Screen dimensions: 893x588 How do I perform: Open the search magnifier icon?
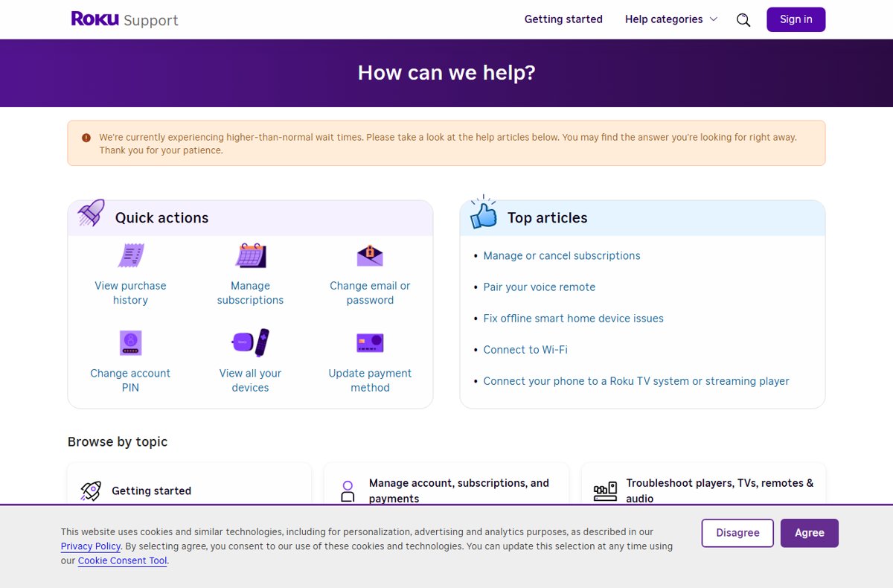click(743, 20)
